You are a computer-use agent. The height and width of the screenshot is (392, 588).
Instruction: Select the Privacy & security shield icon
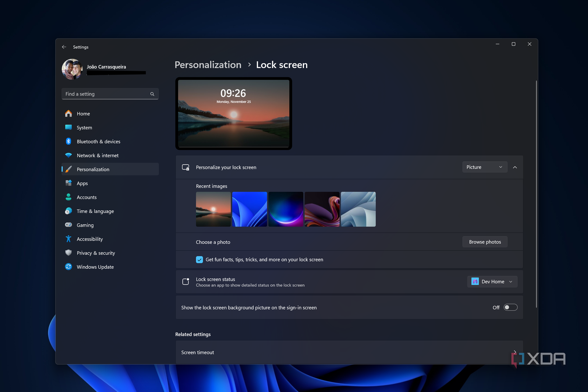68,253
